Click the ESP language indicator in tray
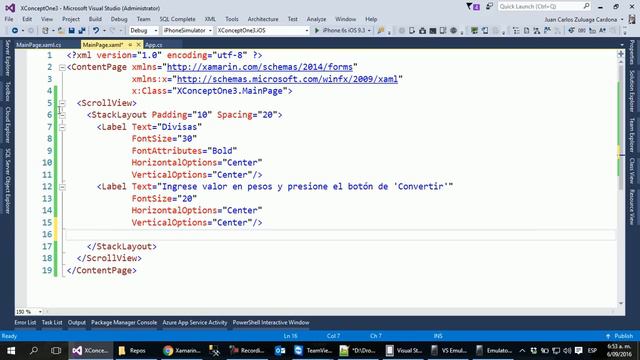This screenshot has height=360, width=640. tap(592, 351)
